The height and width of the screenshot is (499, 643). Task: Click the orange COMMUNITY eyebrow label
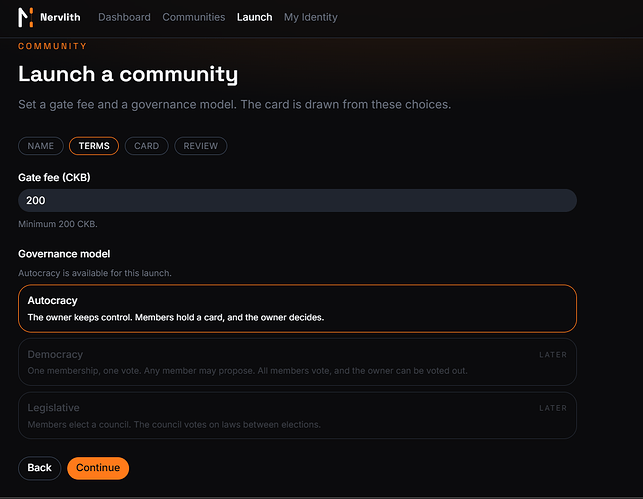click(x=52, y=46)
